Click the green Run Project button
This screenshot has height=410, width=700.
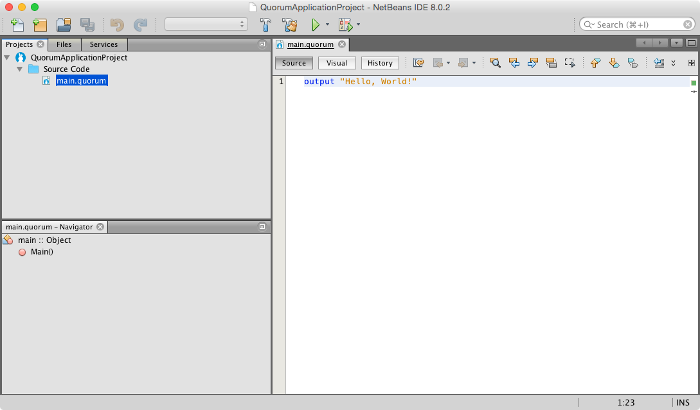coord(315,25)
